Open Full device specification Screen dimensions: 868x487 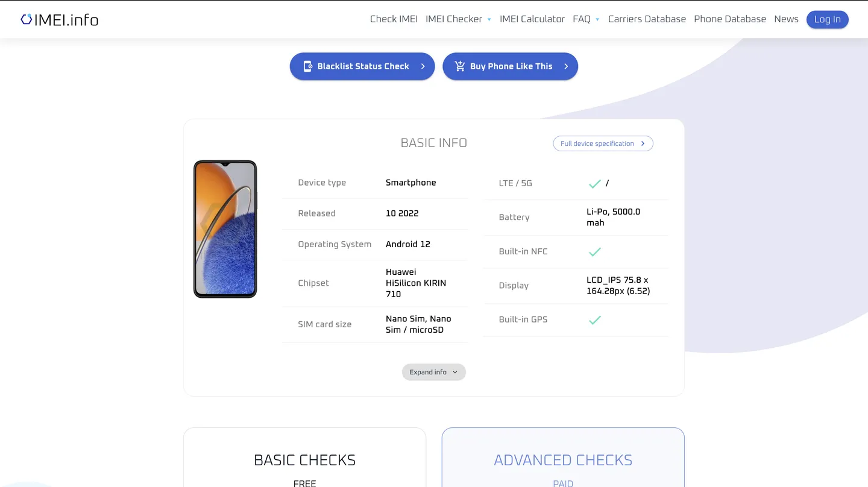coord(603,143)
